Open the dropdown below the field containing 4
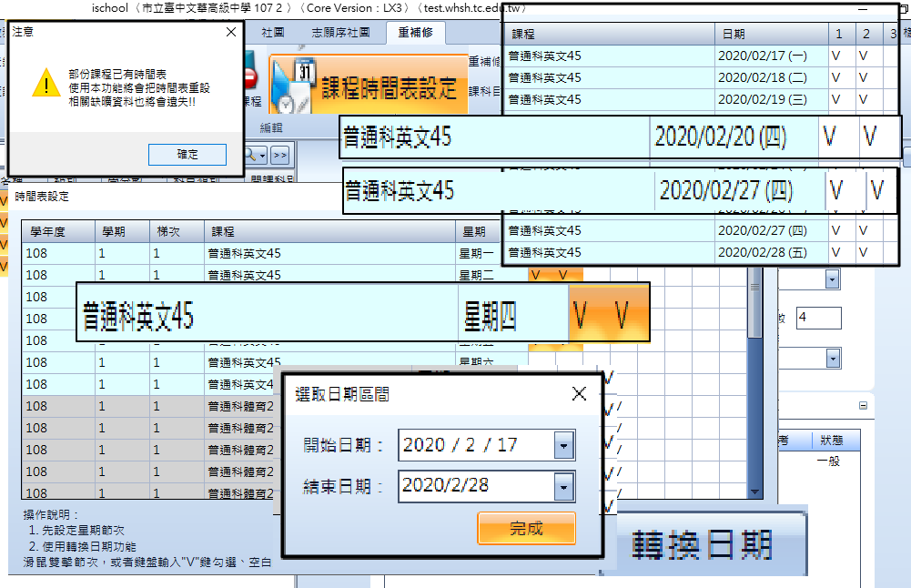The height and width of the screenshot is (588, 911). tap(833, 359)
